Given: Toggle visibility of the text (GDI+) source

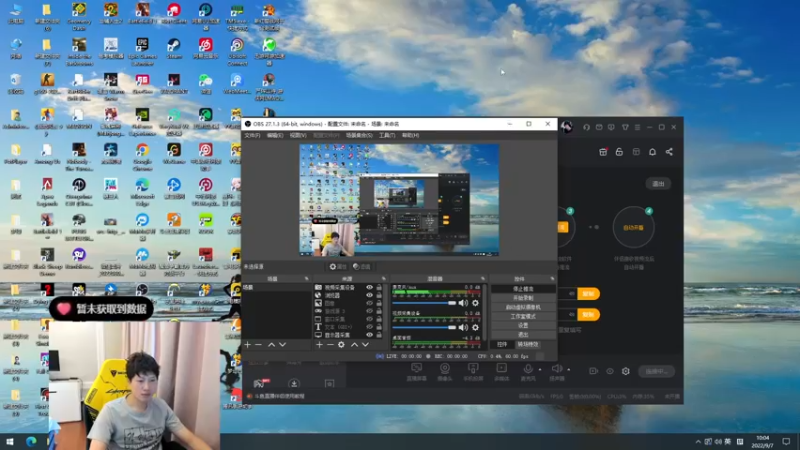Looking at the screenshot, I should pyautogui.click(x=369, y=327).
